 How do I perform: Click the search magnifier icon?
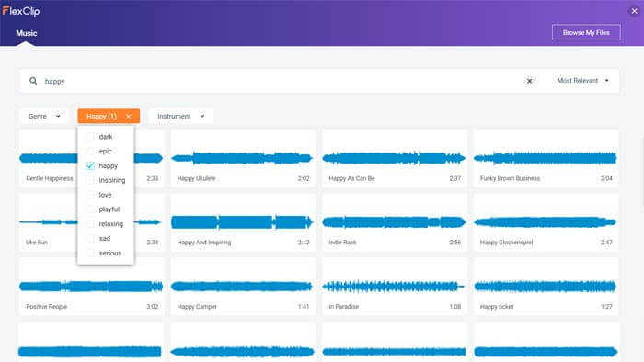tap(33, 81)
